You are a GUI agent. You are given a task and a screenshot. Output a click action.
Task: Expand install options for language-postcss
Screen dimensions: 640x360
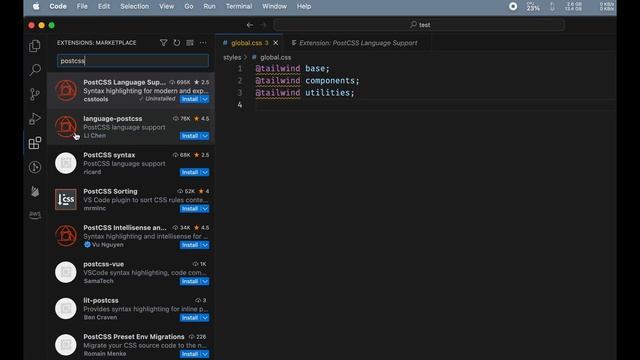[x=205, y=136]
